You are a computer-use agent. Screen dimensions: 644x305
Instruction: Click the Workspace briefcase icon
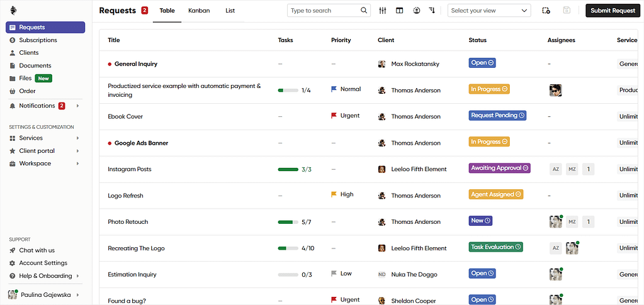pos(13,164)
